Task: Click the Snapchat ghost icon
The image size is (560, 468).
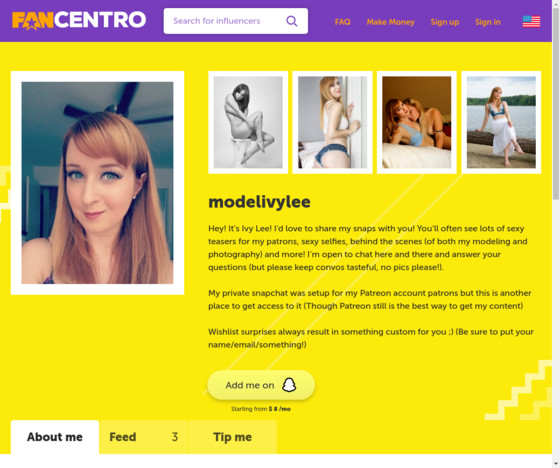Action: [x=289, y=385]
